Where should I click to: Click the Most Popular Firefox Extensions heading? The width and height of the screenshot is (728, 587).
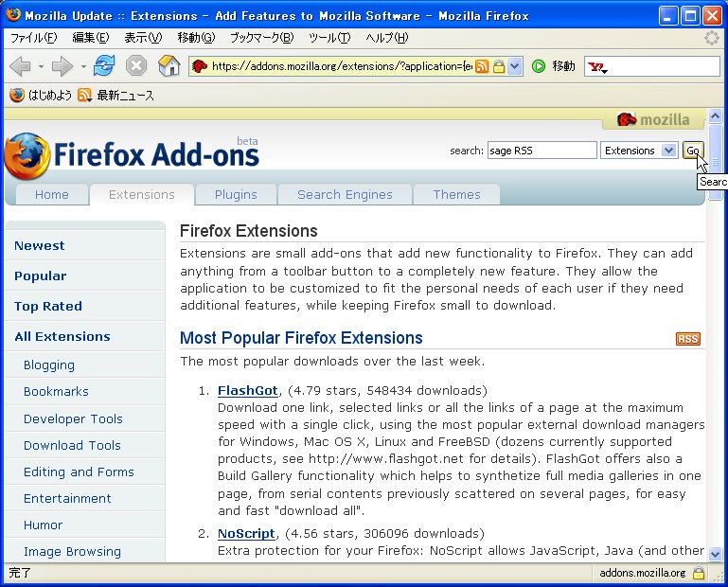pos(301,338)
